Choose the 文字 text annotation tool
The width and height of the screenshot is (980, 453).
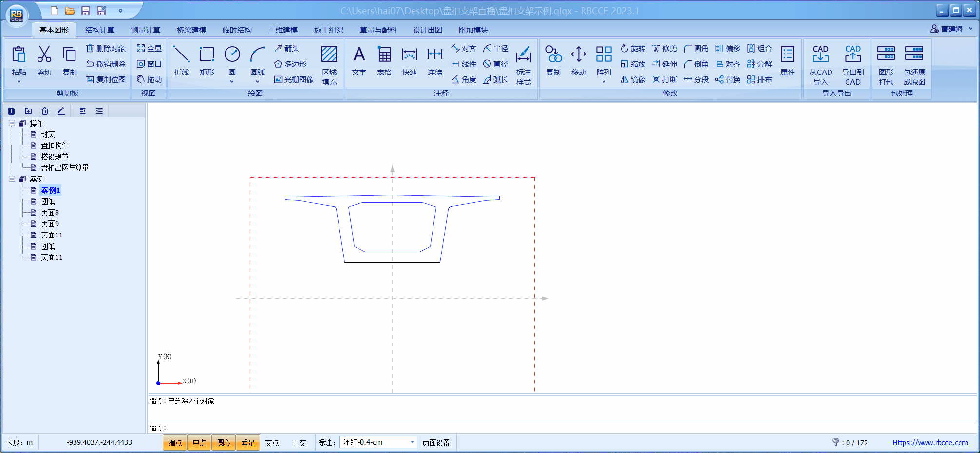(359, 61)
